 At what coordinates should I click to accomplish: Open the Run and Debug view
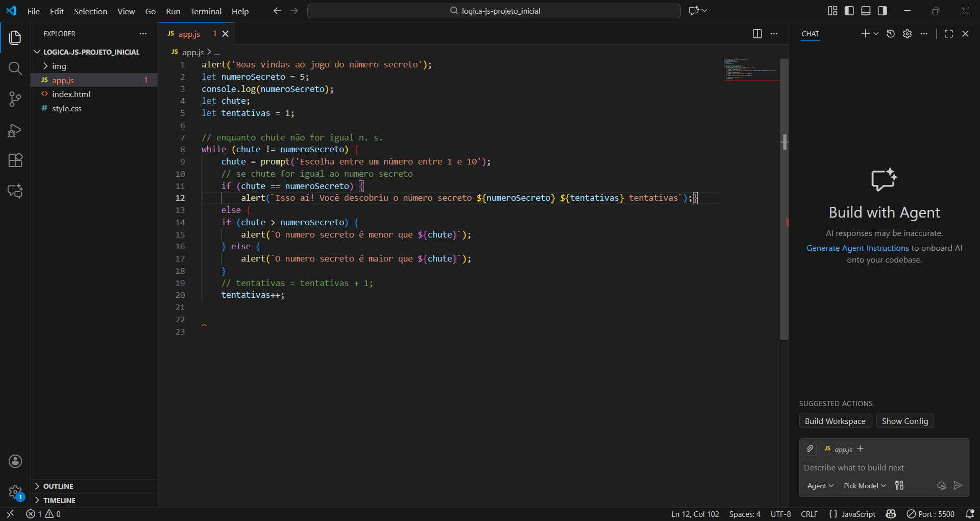[x=15, y=130]
